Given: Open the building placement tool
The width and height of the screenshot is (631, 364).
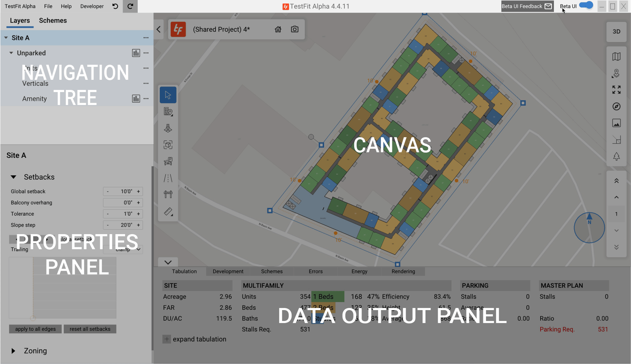Looking at the screenshot, I should (168, 111).
